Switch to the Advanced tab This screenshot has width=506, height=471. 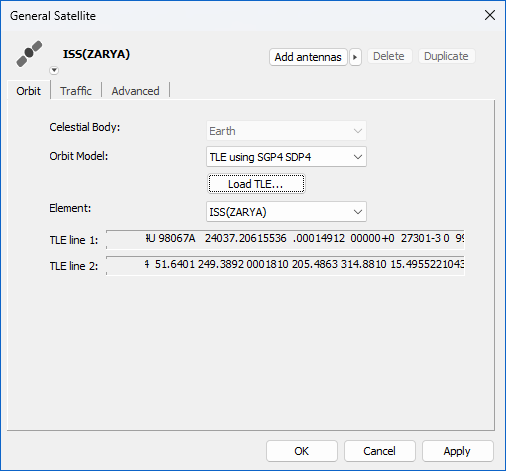(135, 91)
